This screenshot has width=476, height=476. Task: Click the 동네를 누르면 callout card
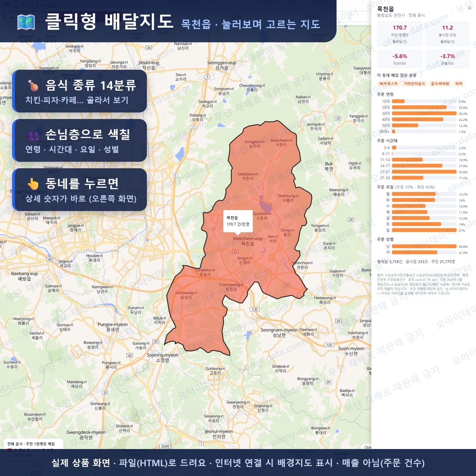80,190
